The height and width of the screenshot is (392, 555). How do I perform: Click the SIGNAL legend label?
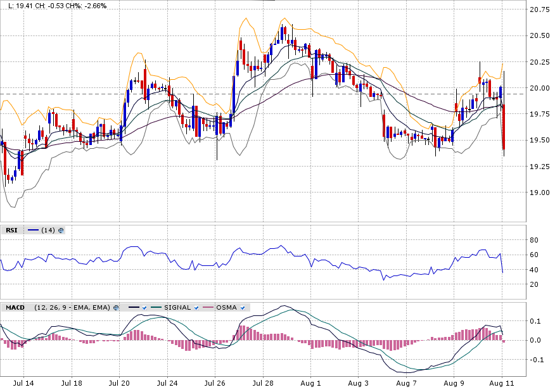(177, 308)
